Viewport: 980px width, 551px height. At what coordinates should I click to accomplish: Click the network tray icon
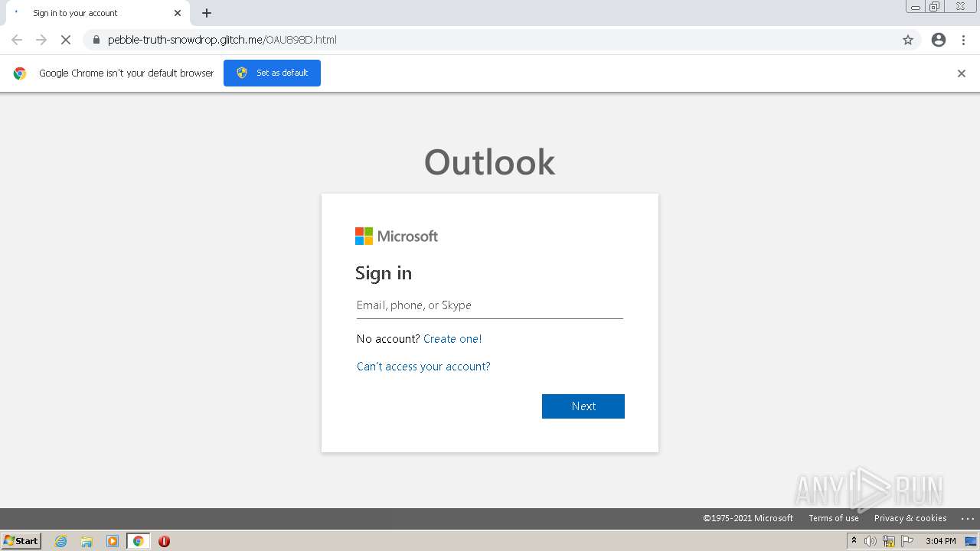click(889, 541)
